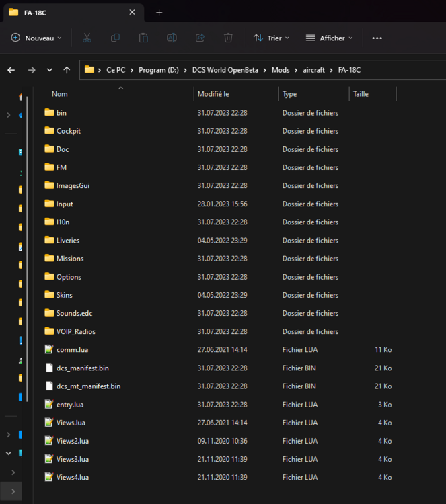Click the Share icon in toolbar

tap(200, 38)
